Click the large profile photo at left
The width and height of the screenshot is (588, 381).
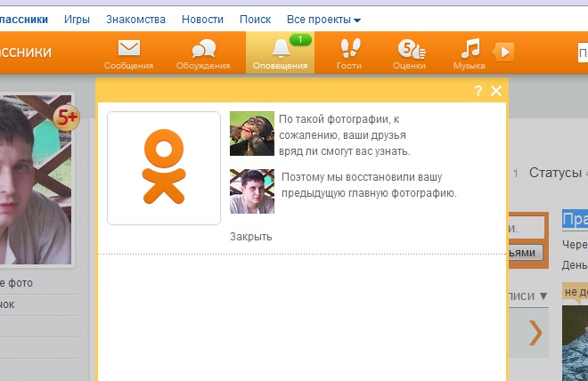pyautogui.click(x=36, y=180)
